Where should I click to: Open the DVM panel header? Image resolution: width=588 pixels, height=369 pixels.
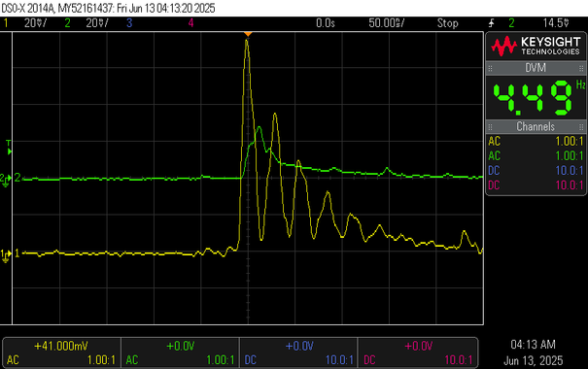[x=536, y=68]
